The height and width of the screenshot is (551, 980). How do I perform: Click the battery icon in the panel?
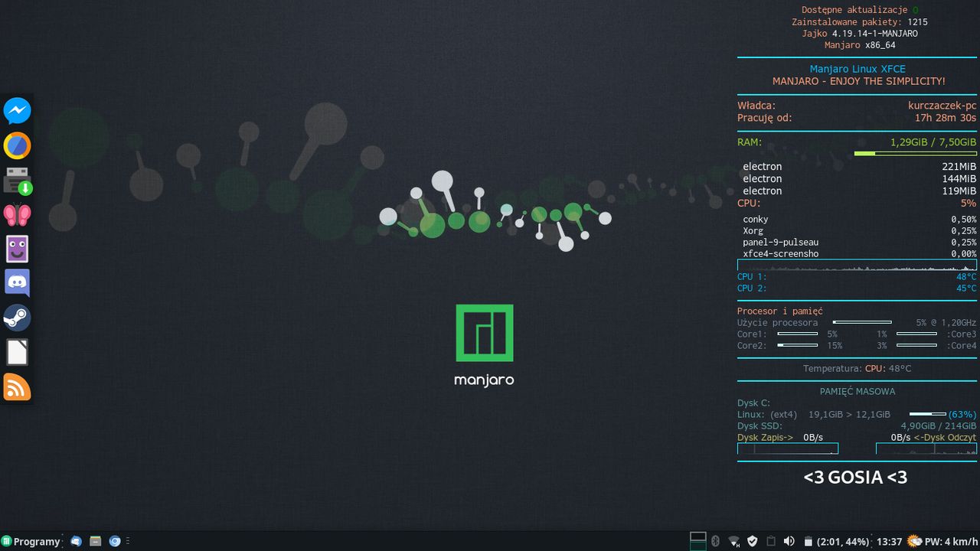(808, 542)
